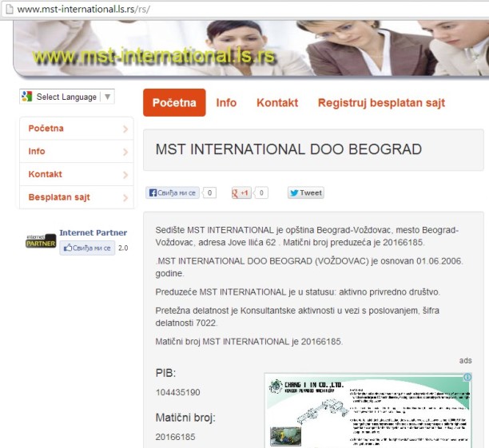Click the chevron arrow beside sidebar Besplatan sajt
Screen dimensions: 489x448
[x=125, y=198]
